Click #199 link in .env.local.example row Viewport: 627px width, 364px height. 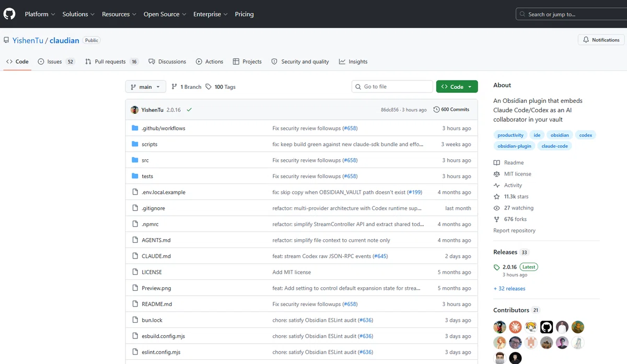(414, 192)
